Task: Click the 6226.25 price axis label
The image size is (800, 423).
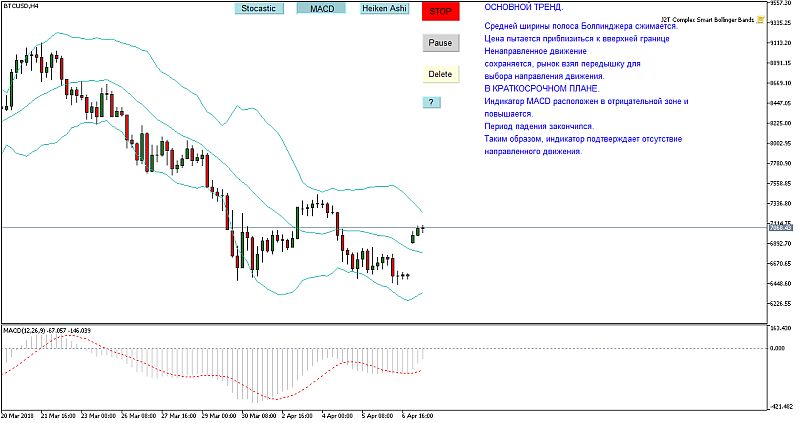Action: pos(781,303)
